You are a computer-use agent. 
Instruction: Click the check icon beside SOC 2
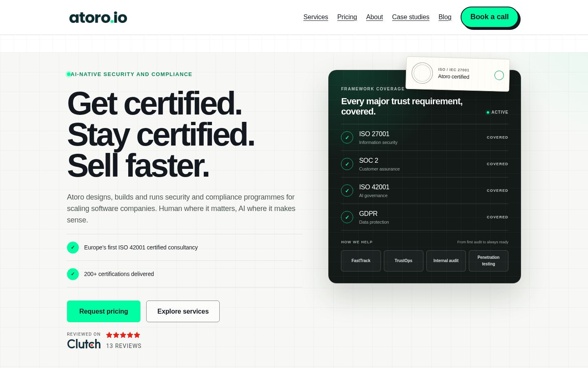347,164
